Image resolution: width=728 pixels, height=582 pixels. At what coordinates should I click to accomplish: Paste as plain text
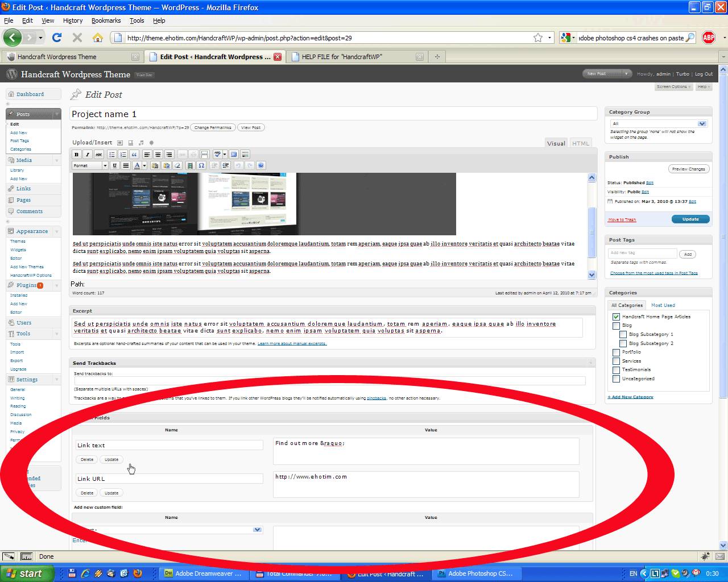click(155, 166)
